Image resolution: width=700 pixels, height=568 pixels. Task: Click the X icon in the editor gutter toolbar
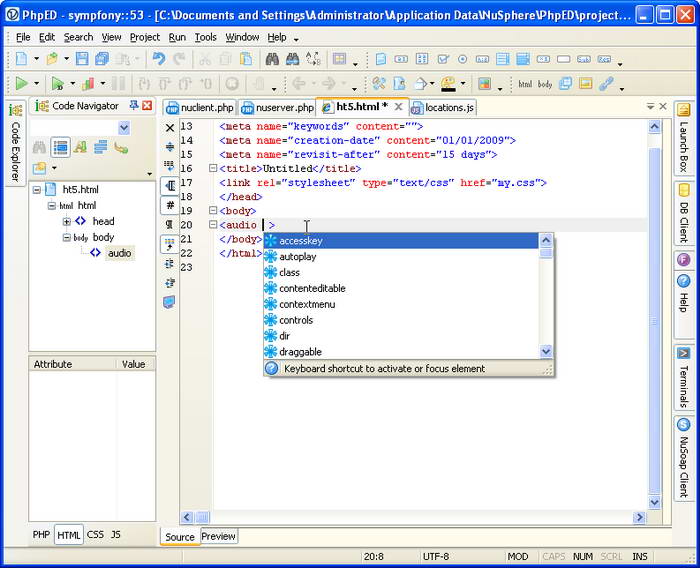pos(170,128)
